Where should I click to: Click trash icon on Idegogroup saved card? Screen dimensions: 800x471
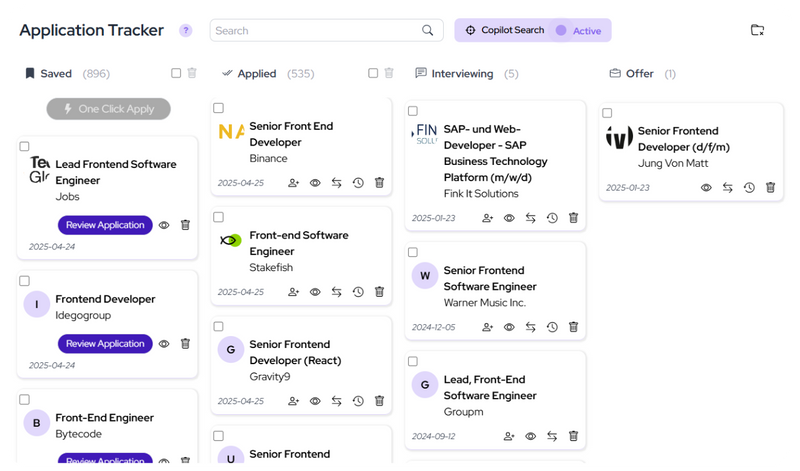pos(185,343)
